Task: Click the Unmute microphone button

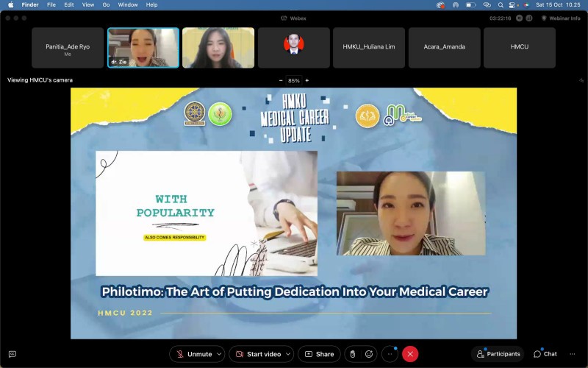Action: [193, 354]
